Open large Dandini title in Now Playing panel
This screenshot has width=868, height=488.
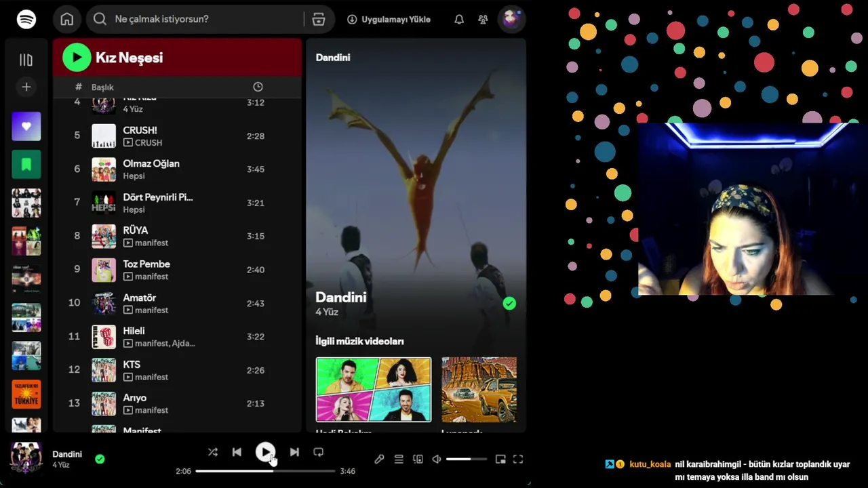click(x=340, y=298)
